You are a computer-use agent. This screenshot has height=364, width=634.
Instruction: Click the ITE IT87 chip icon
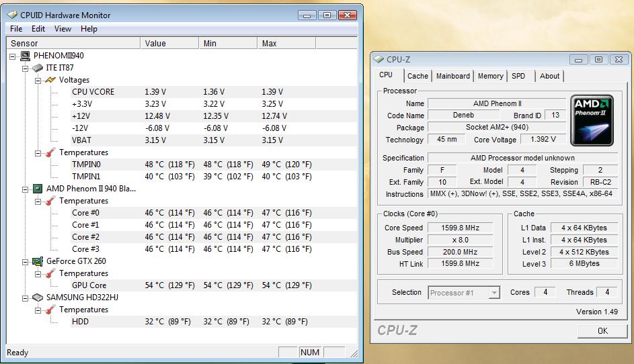coord(38,68)
